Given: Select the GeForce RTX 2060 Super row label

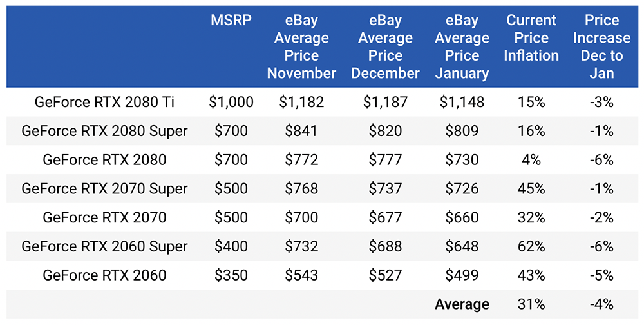Looking at the screenshot, I should tap(105, 246).
